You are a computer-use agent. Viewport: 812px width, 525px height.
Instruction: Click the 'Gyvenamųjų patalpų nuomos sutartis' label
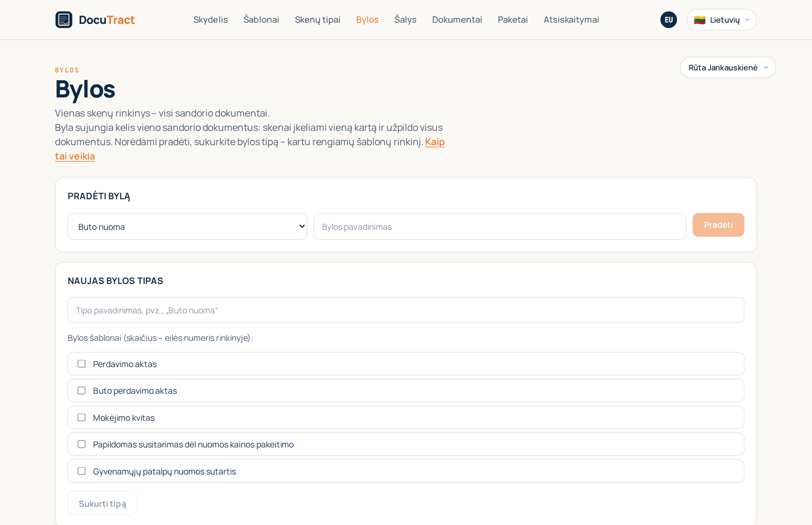(164, 472)
